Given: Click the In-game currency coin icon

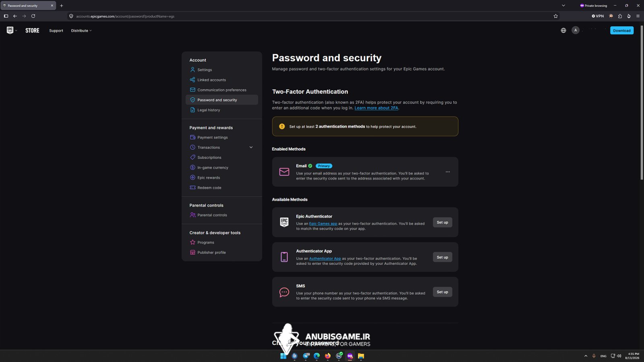Looking at the screenshot, I should (192, 167).
